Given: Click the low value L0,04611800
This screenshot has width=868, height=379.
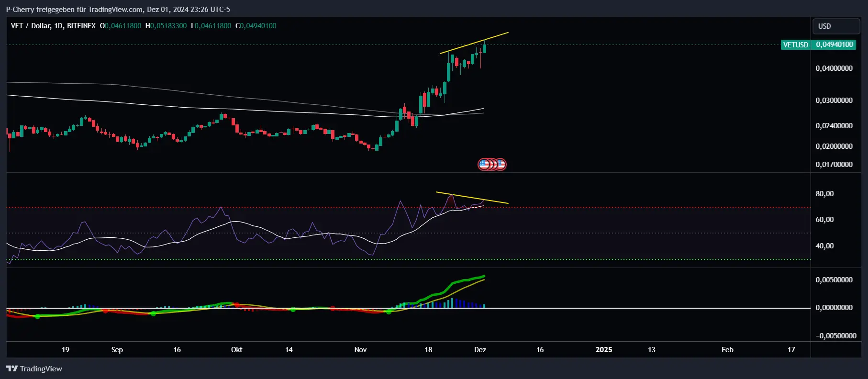Looking at the screenshot, I should point(211,26).
